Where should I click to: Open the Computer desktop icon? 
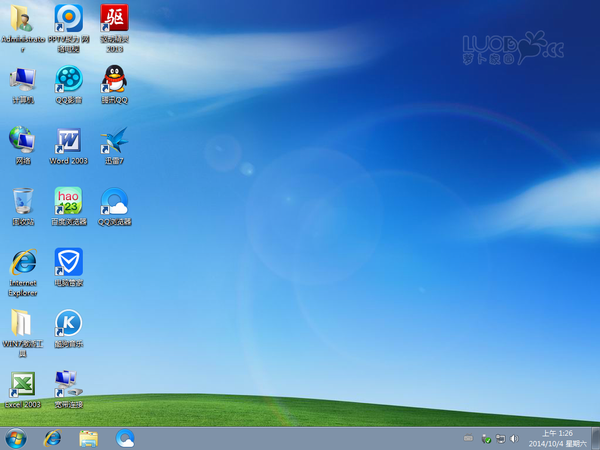coord(22,79)
